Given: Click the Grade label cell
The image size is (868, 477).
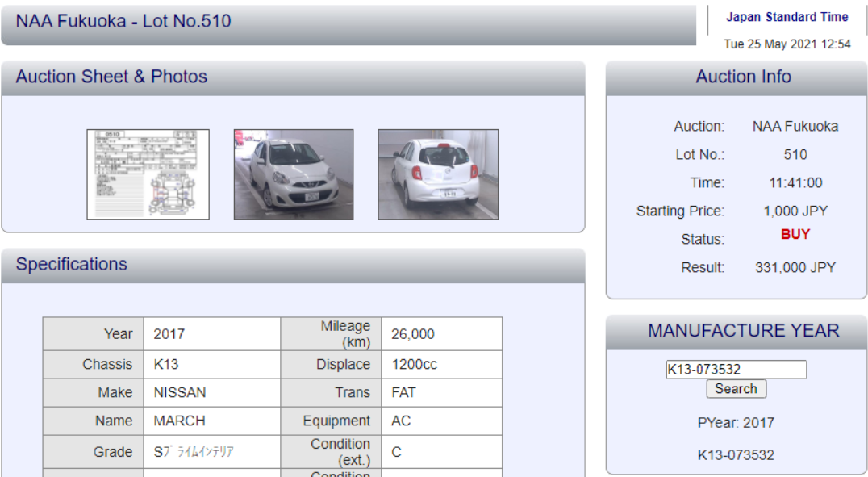Looking at the screenshot, I should pyautogui.click(x=93, y=452).
